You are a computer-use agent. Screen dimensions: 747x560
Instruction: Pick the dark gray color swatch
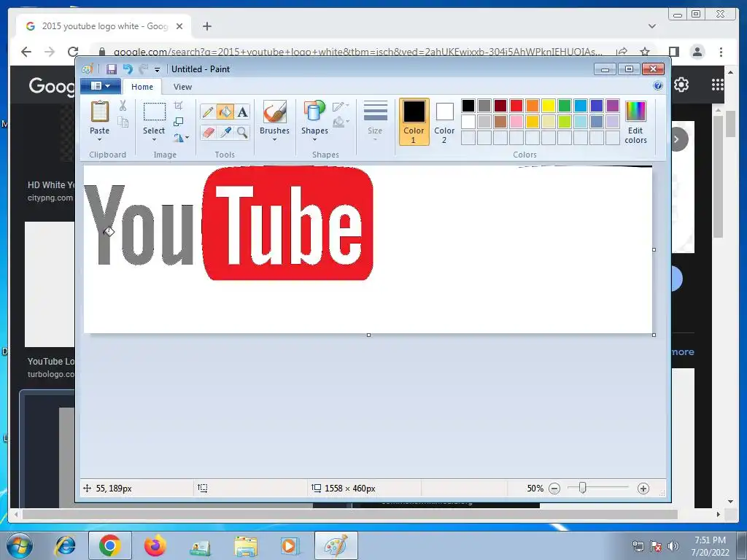click(x=484, y=105)
